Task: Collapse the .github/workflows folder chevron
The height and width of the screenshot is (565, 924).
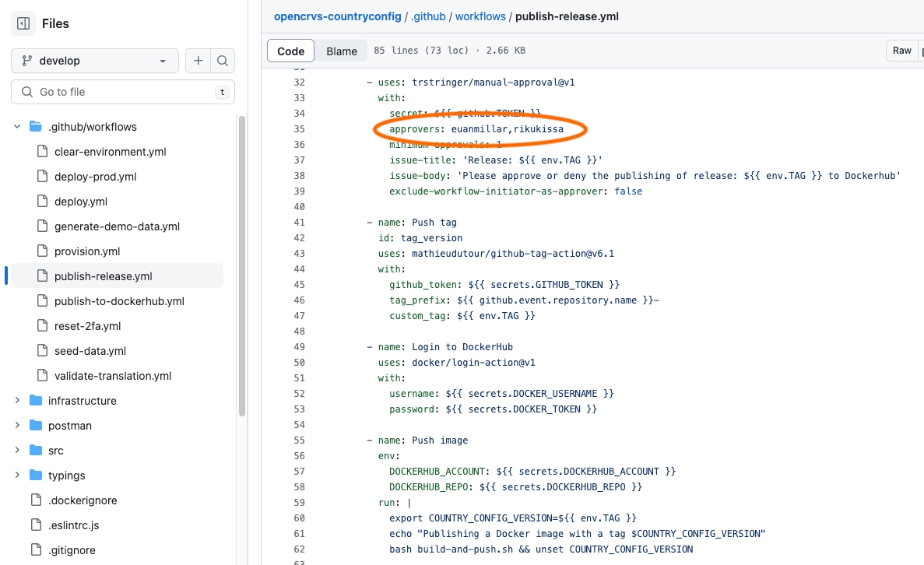Action: coord(17,127)
